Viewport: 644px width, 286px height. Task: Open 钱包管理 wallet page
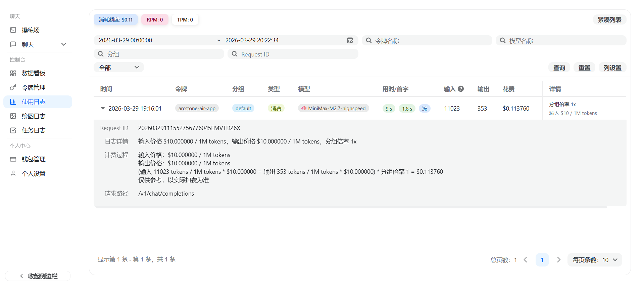(x=33, y=159)
